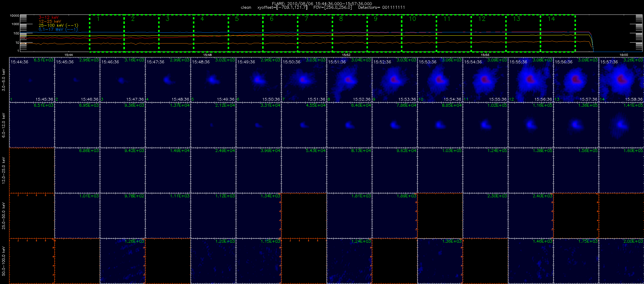Open the 12.0-25.0 keV image labeled 3.99E+04
Viewport: 644px width, 284px height.
[259, 170]
